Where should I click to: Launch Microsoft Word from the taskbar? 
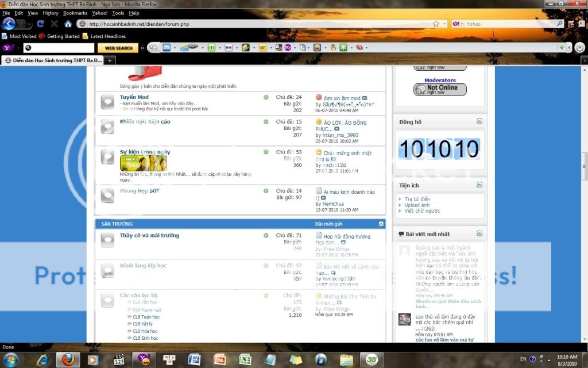[x=194, y=360]
